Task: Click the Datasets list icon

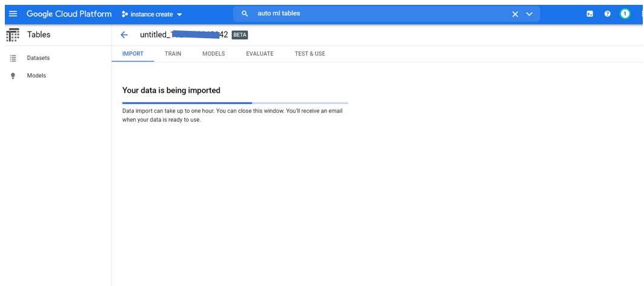Action: click(13, 58)
